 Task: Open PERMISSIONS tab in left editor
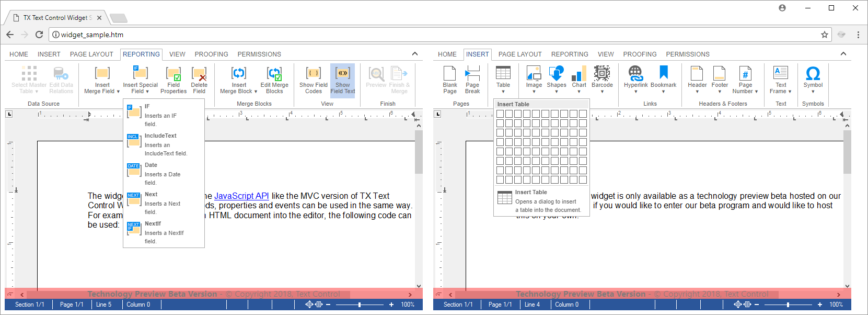[259, 54]
